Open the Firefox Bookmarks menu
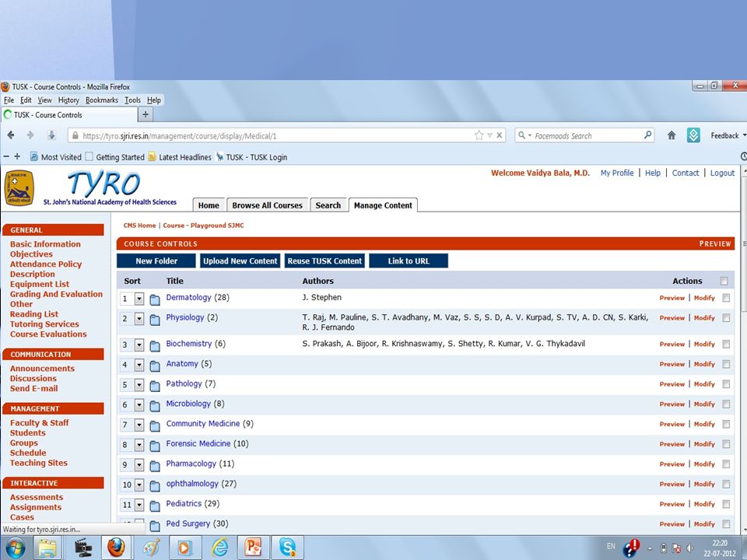 tap(102, 100)
